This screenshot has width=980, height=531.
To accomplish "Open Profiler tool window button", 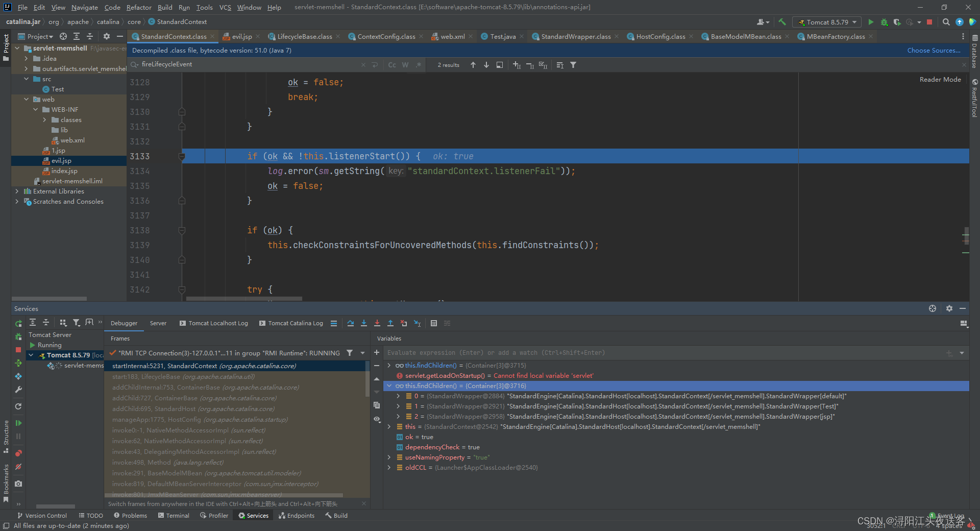I will coord(214,516).
